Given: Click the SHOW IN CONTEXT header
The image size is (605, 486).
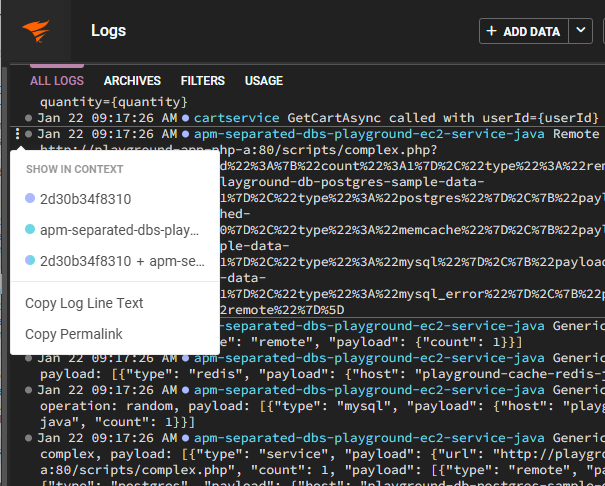Looking at the screenshot, I should coord(74,169).
